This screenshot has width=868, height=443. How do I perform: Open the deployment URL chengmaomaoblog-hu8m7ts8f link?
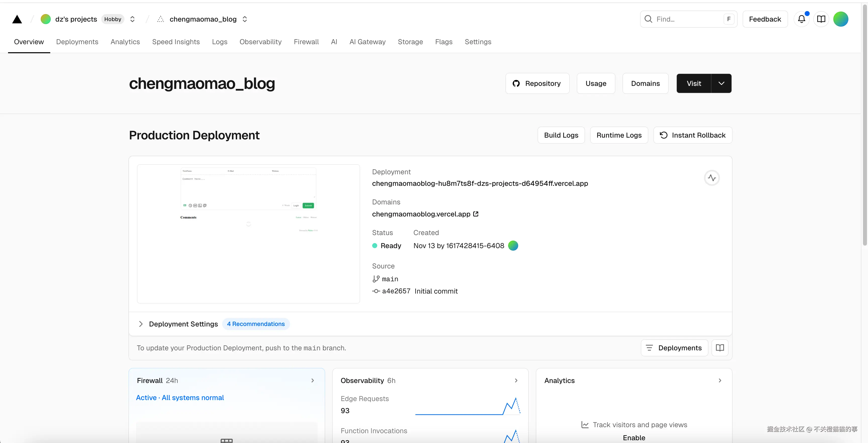click(480, 184)
